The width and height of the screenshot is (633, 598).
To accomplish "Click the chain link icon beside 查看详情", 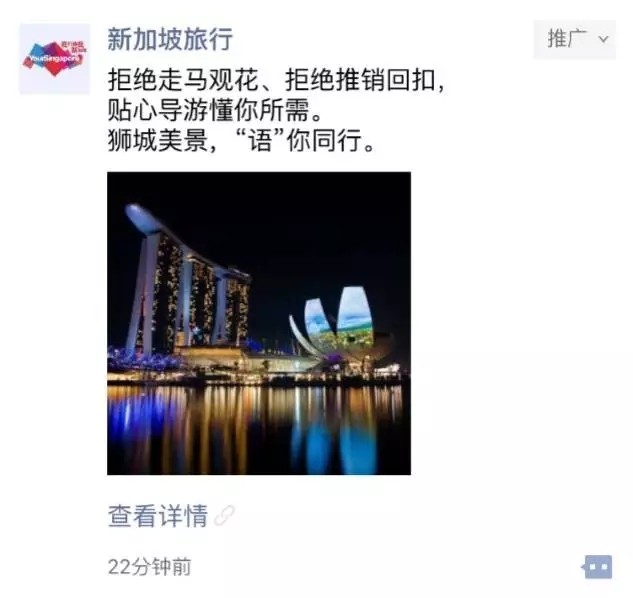I will pos(224,516).
